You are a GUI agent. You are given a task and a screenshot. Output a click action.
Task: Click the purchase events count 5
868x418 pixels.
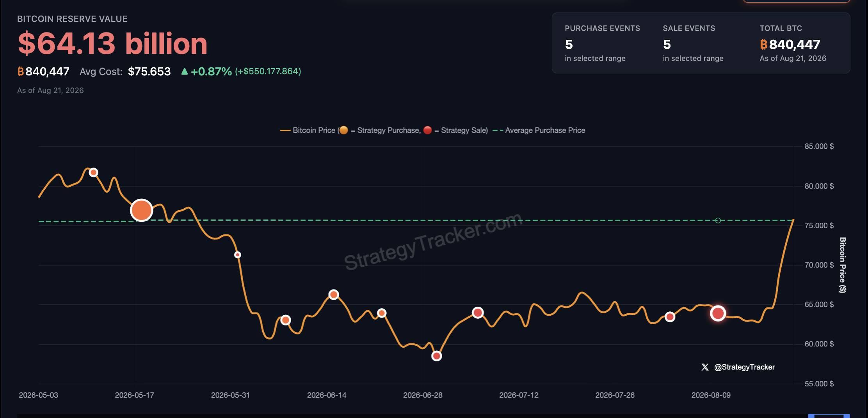coord(569,45)
